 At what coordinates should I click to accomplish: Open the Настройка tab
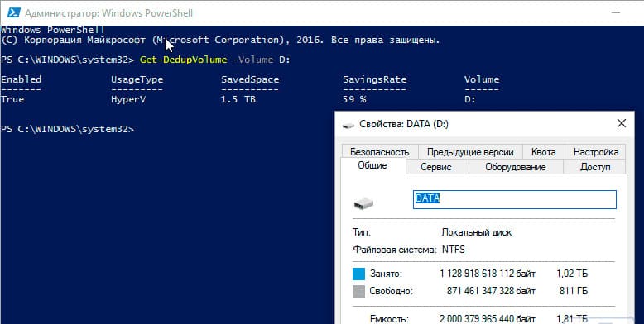pyautogui.click(x=595, y=152)
